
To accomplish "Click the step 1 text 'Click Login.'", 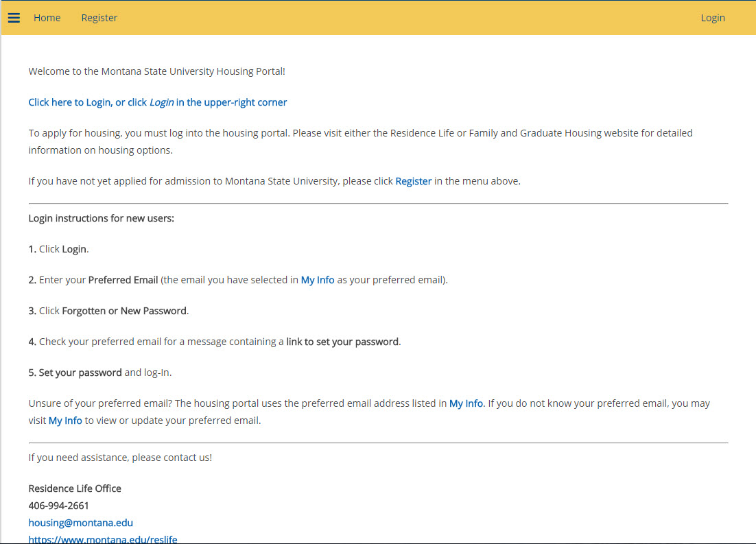I will [64, 249].
